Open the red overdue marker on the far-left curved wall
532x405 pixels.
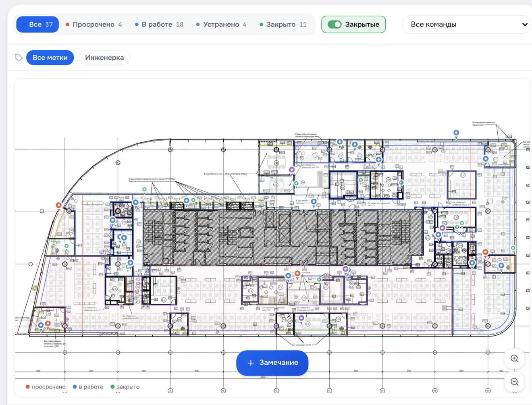coord(59,206)
